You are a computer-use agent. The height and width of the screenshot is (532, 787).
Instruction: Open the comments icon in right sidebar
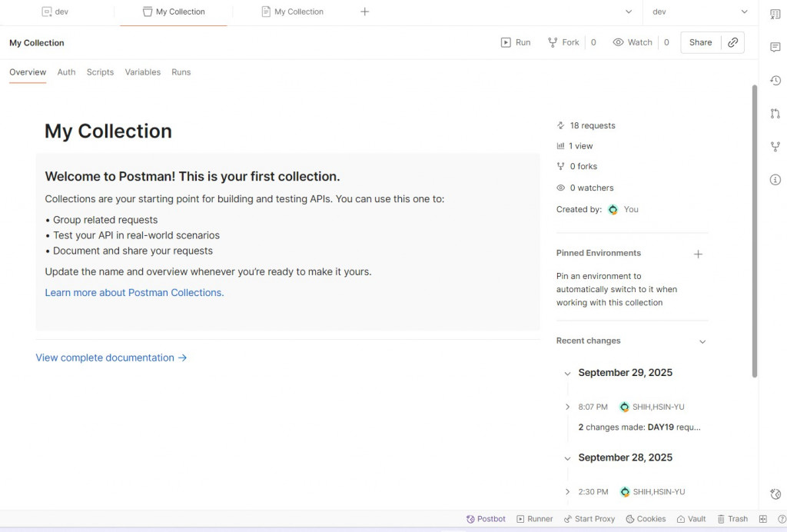(775, 47)
